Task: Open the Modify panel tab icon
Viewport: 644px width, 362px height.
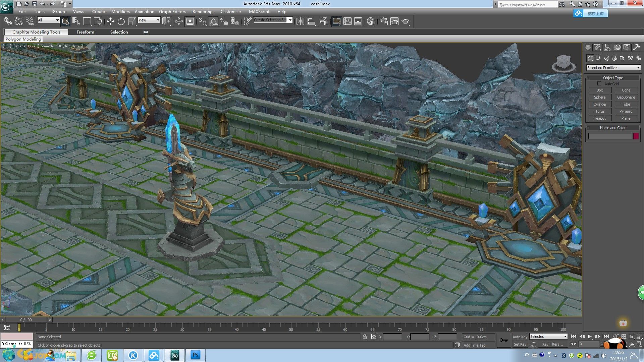Action: (597, 48)
